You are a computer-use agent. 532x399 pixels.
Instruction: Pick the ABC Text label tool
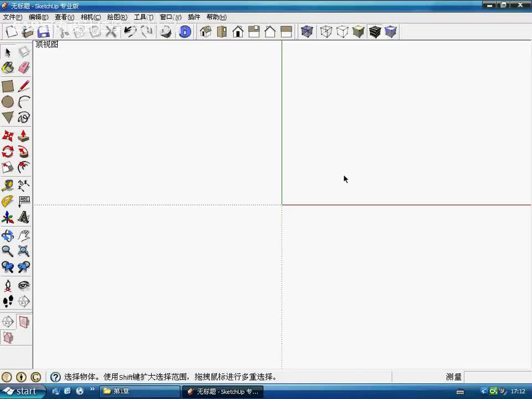(x=24, y=201)
